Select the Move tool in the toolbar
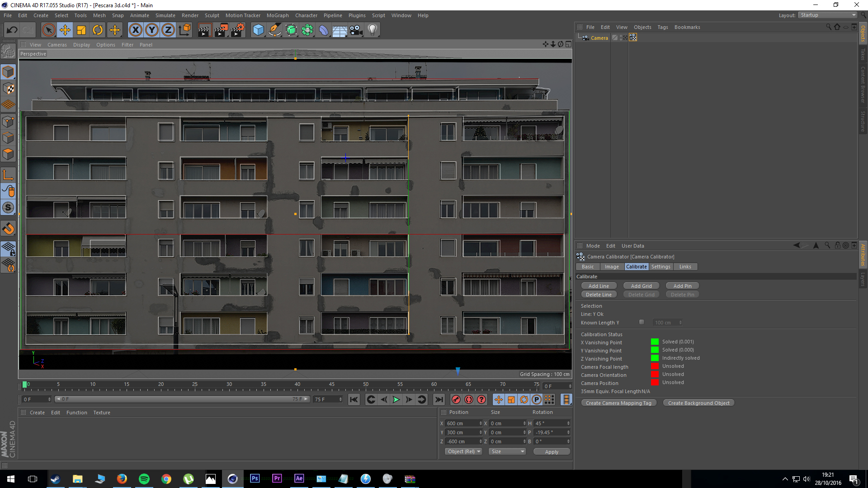Viewport: 868px width, 488px height. click(x=65, y=30)
